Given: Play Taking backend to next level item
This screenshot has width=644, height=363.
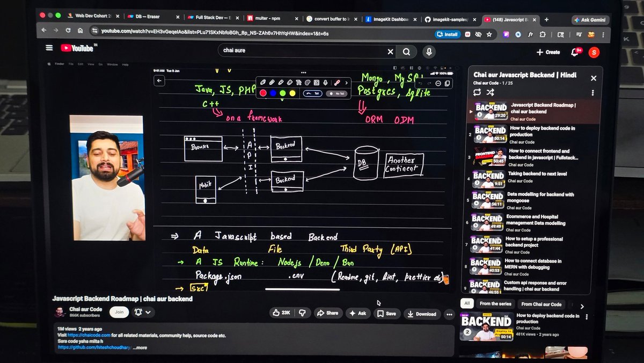Looking at the screenshot, I should [x=528, y=179].
